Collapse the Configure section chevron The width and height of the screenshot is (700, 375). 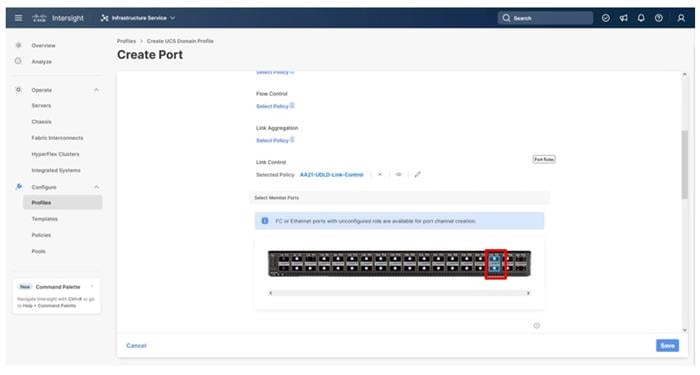tap(96, 187)
